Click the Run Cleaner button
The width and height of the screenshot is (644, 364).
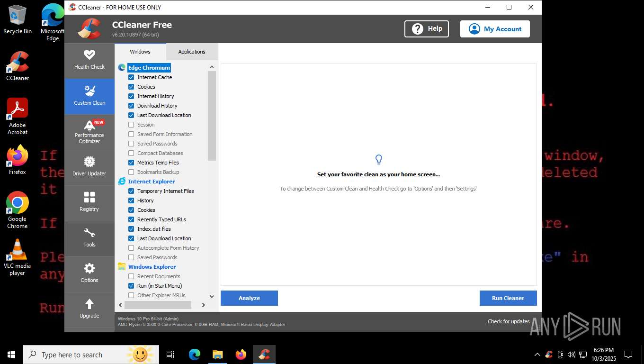point(508,298)
